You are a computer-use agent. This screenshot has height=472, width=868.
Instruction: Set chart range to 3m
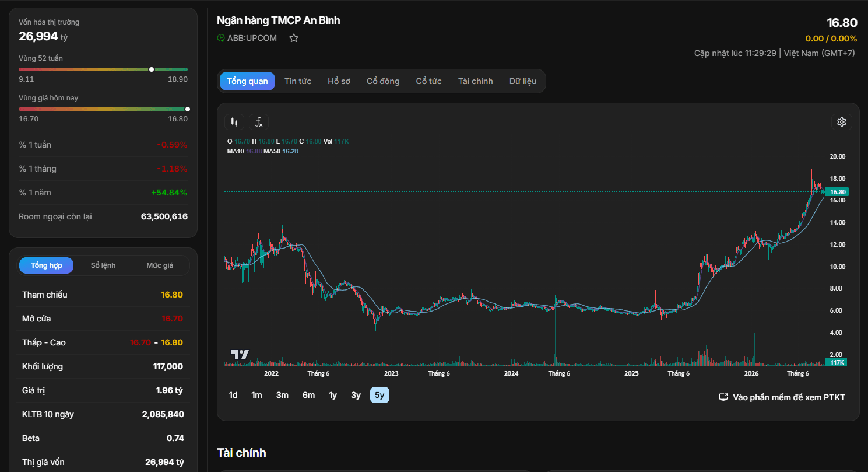282,395
